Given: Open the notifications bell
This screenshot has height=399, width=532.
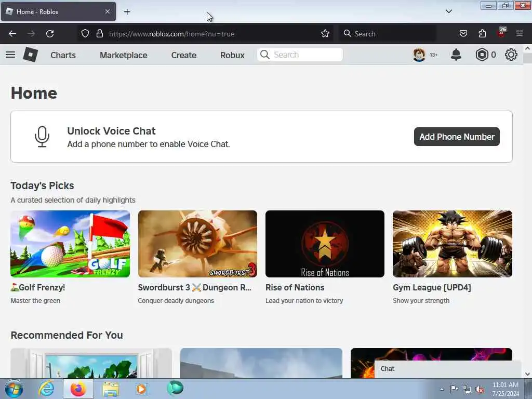Looking at the screenshot, I should pos(456,55).
